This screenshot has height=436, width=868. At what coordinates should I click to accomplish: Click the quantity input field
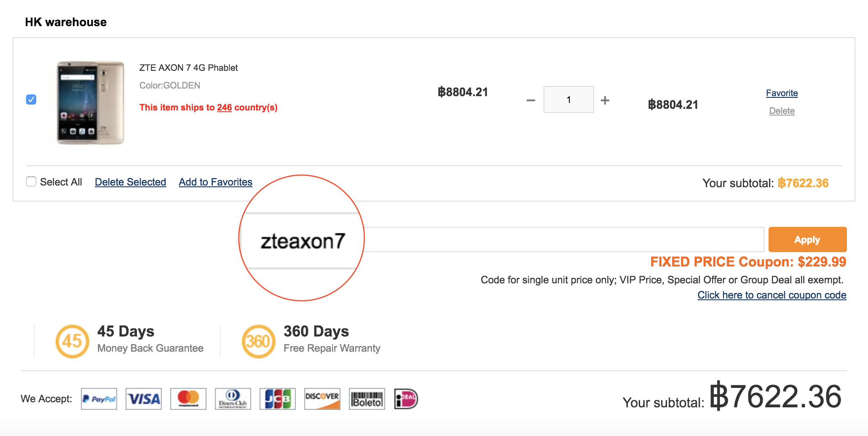[x=568, y=100]
